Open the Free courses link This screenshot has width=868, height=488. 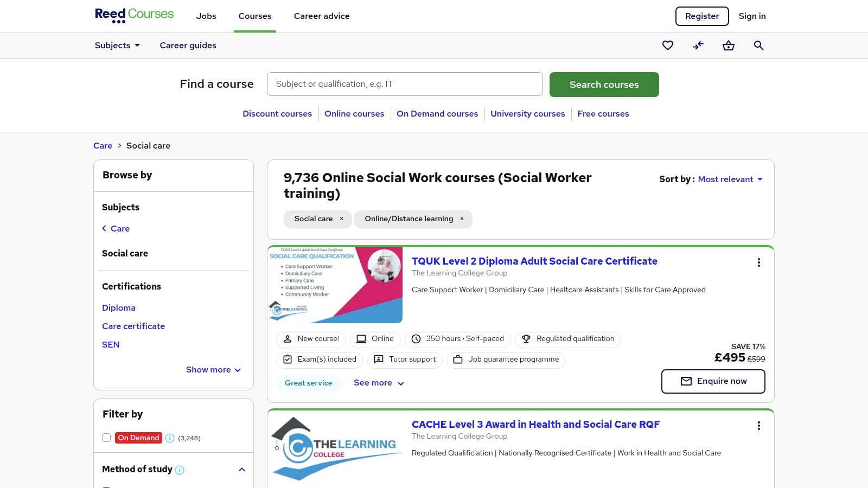[x=603, y=114]
